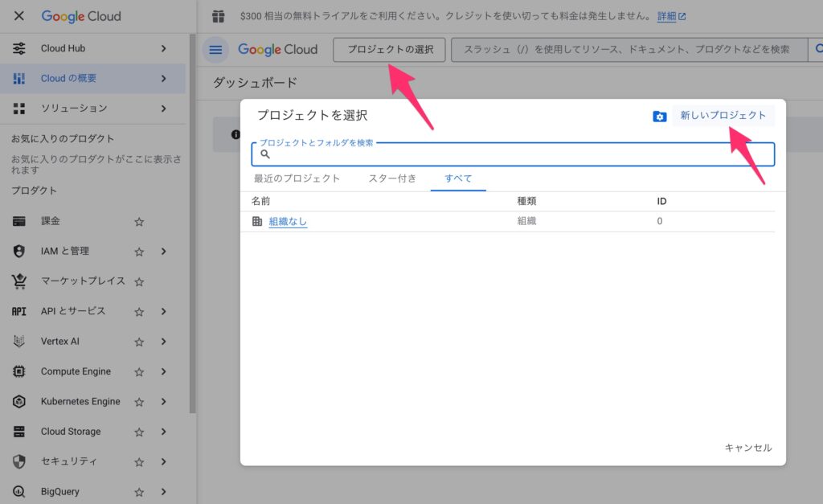Screen dimensions: 823x504
Task: Open BigQuery in the sidebar
Action: 60,491
